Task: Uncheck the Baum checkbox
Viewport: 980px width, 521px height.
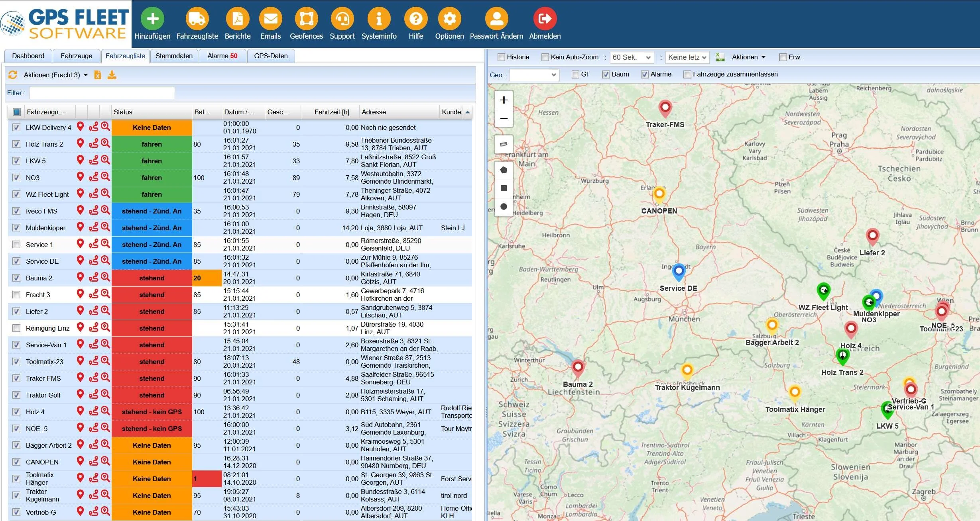Action: [x=607, y=74]
